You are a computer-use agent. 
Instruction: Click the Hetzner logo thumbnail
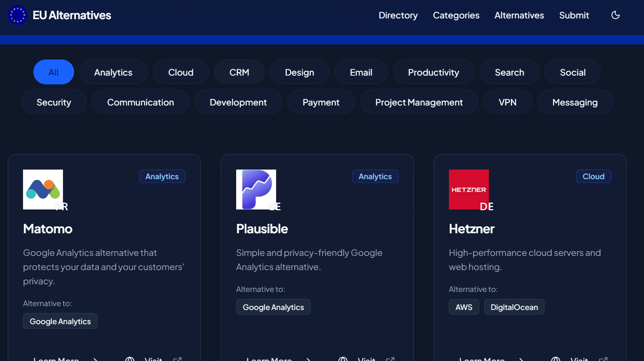[469, 190]
